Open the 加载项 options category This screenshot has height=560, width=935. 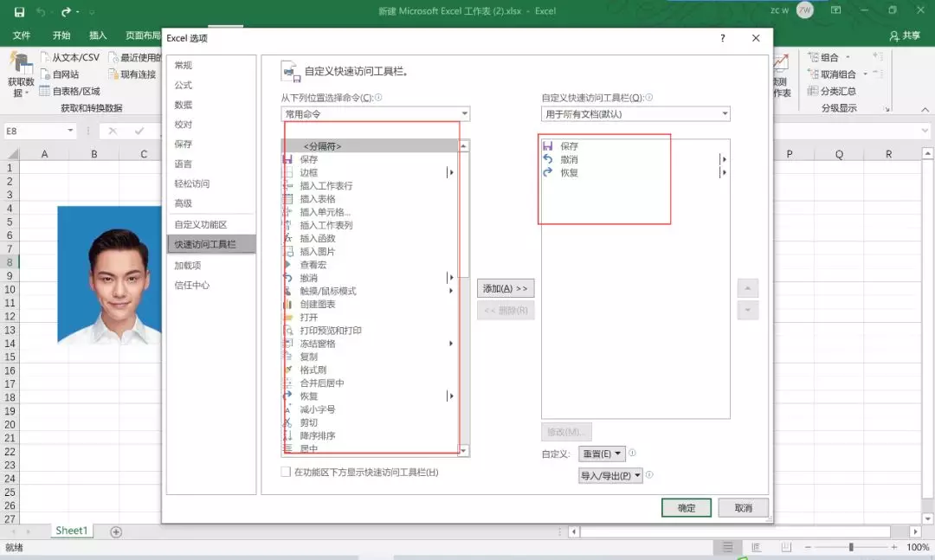[x=211, y=266]
